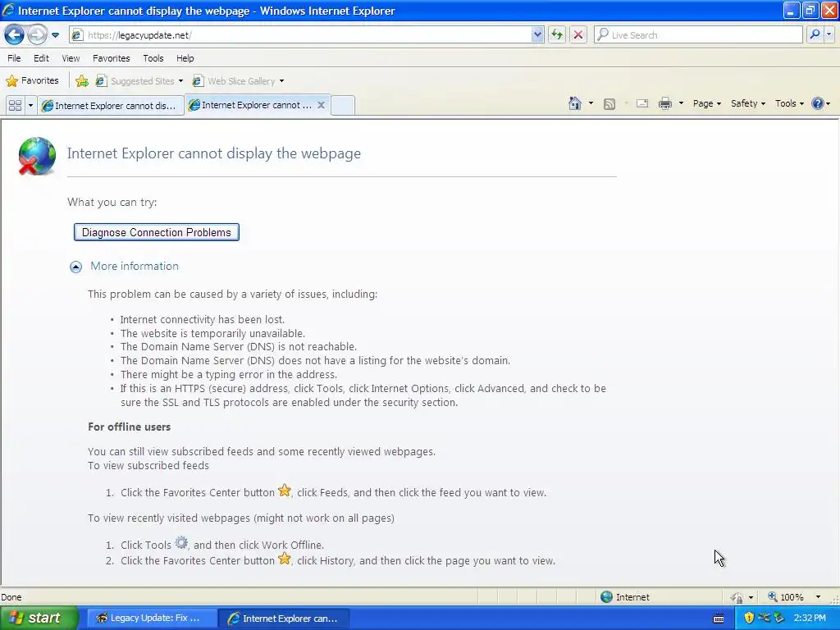Click the Windows Security shield tray icon
This screenshot has height=630, width=840.
749,619
